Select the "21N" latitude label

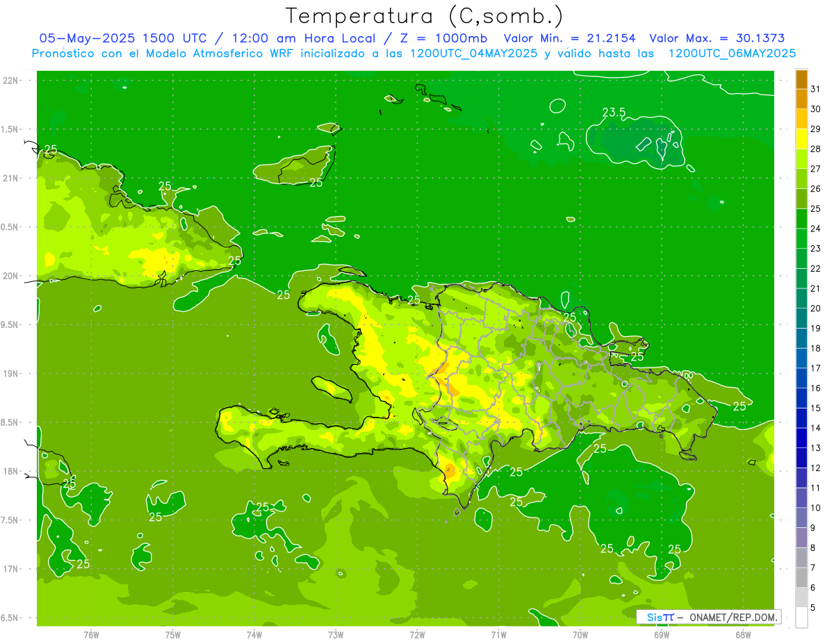[x=12, y=178]
